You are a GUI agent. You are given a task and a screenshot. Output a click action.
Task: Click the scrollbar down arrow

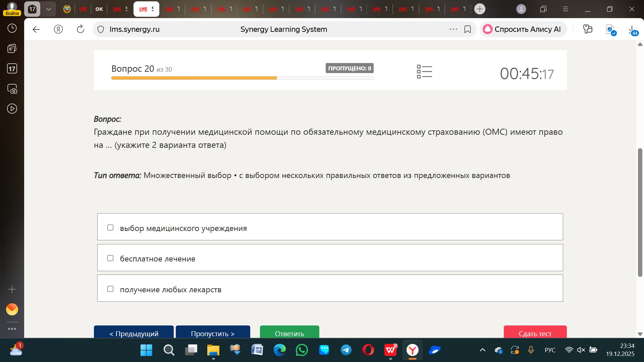point(640,334)
